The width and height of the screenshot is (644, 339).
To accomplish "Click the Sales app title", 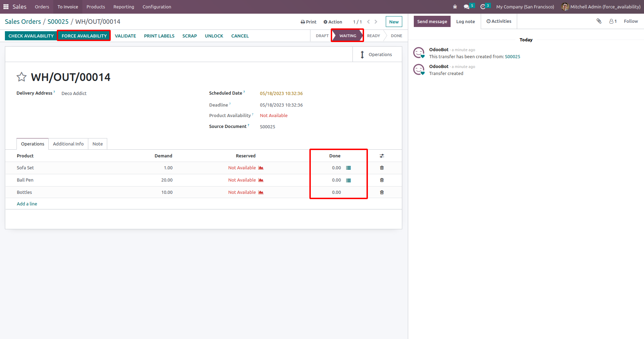I will [19, 7].
